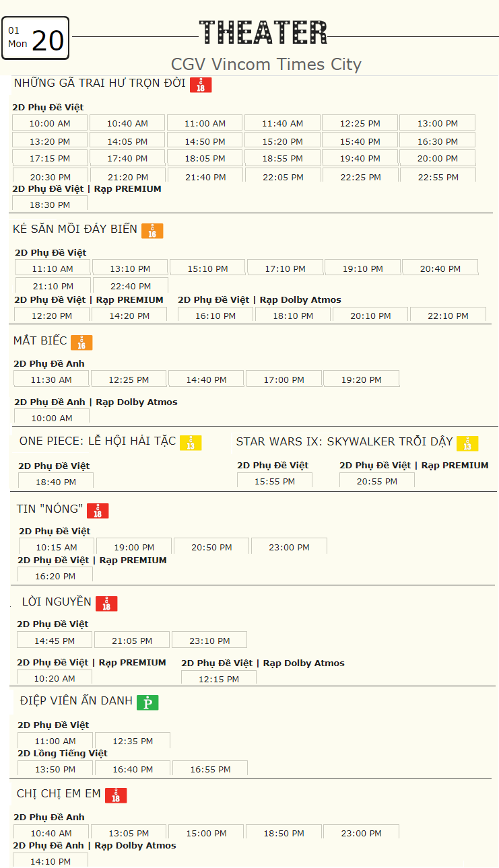499x868 pixels.
Task: Pick the 12:15 PM Lời Nguyền Dolby Atmos showtime
Action: point(219,678)
